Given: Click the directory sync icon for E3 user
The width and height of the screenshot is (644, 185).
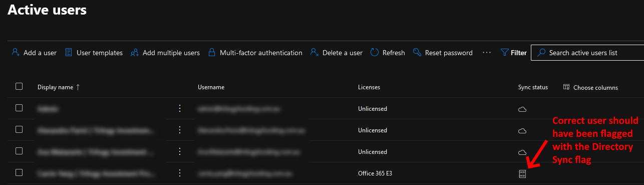Looking at the screenshot, I should pos(522,174).
